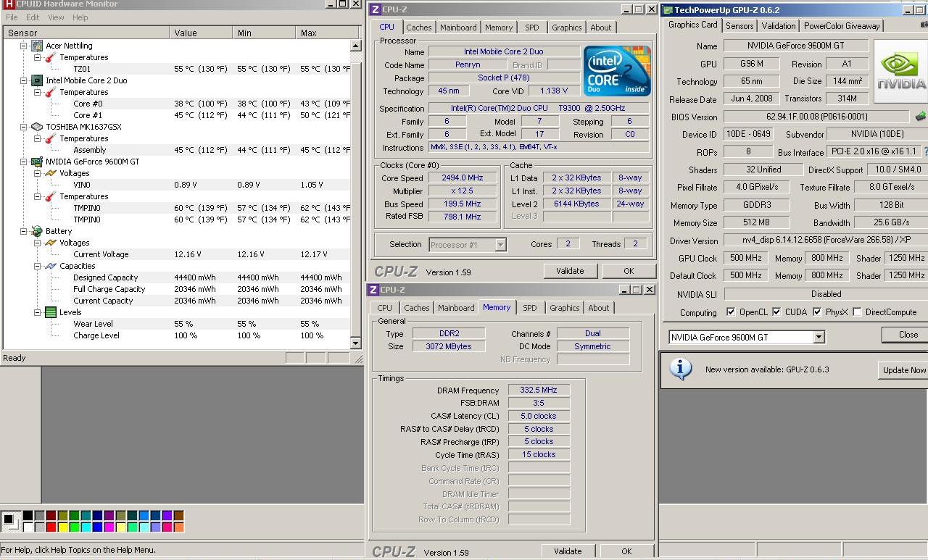Click the Core #0 row in HWMonitor

(176, 104)
